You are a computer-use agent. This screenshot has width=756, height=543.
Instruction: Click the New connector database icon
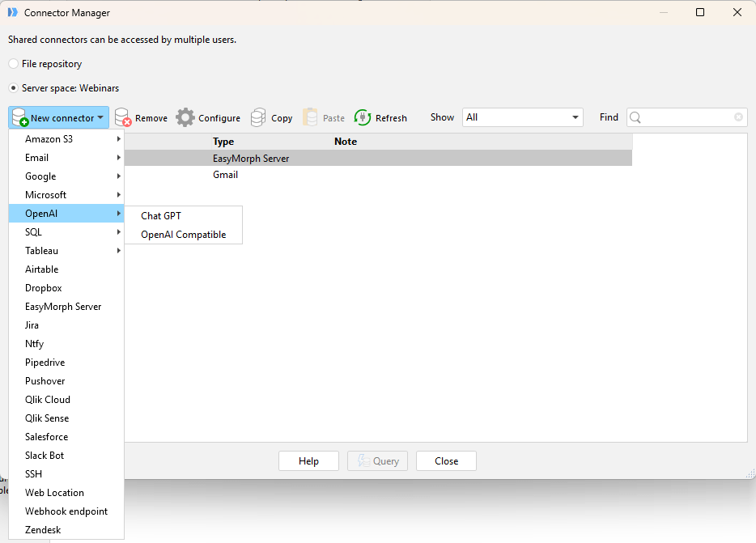pos(20,117)
